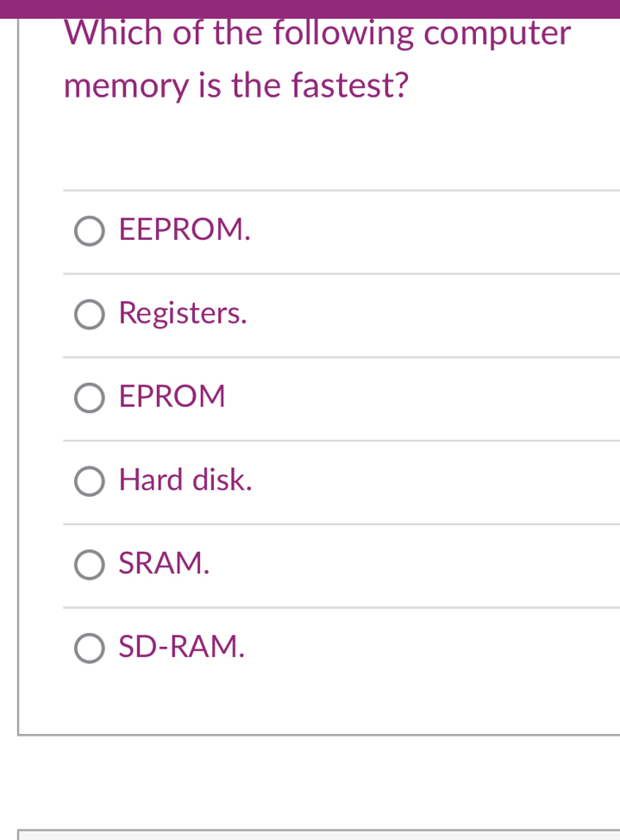Click the 'SD-RAM.' answer label text
620x840 pixels.
click(182, 646)
